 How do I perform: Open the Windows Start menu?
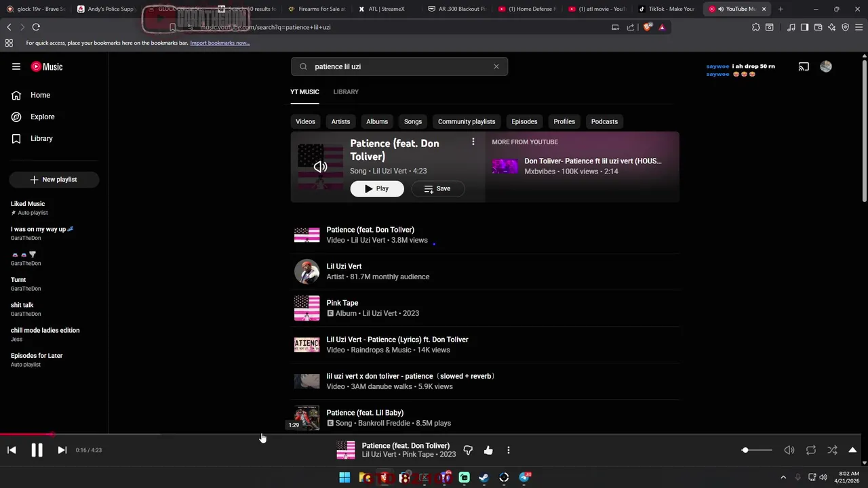click(344, 478)
